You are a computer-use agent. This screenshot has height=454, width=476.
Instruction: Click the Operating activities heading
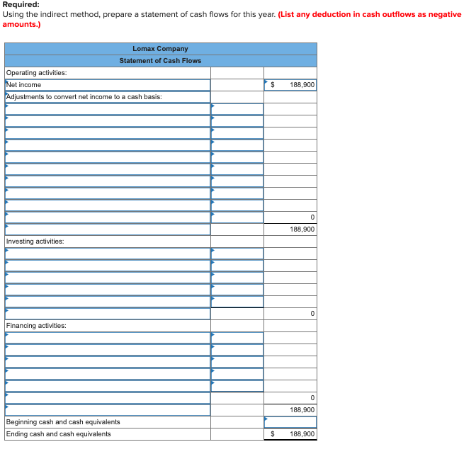pos(36,73)
